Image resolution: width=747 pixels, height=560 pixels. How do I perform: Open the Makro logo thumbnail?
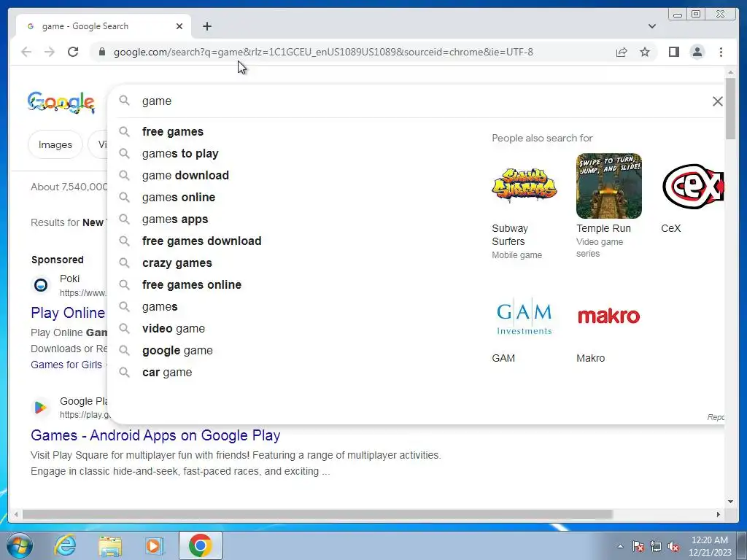[609, 316]
